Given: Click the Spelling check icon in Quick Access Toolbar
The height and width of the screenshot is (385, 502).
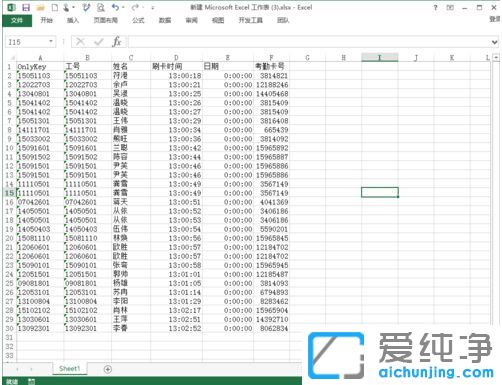Looking at the screenshot, I should (86, 7).
